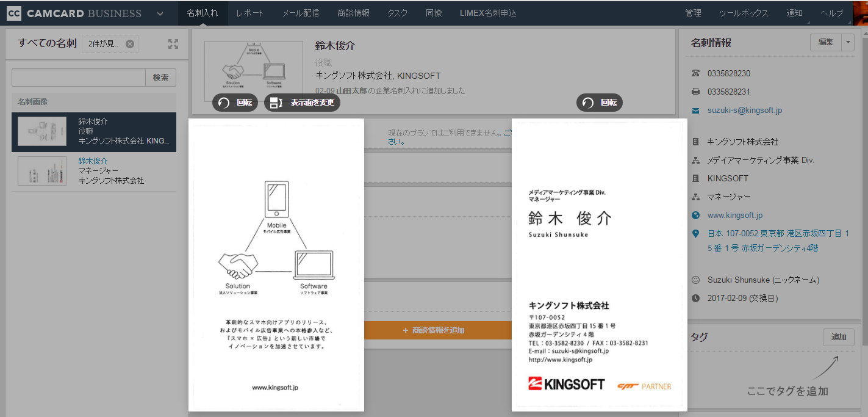
Task: Click the building icon beside キングソフト株式会社
Action: pyautogui.click(x=696, y=142)
